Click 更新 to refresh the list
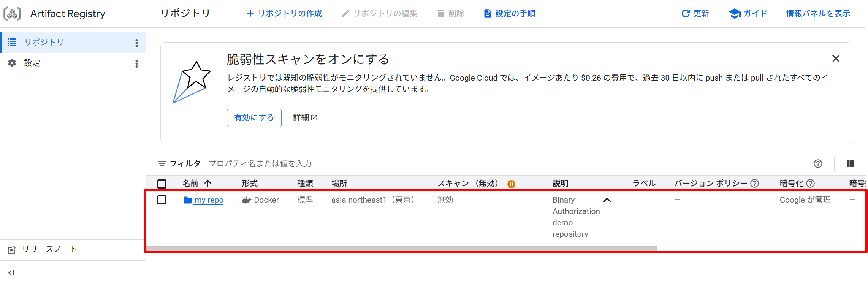 pyautogui.click(x=695, y=14)
